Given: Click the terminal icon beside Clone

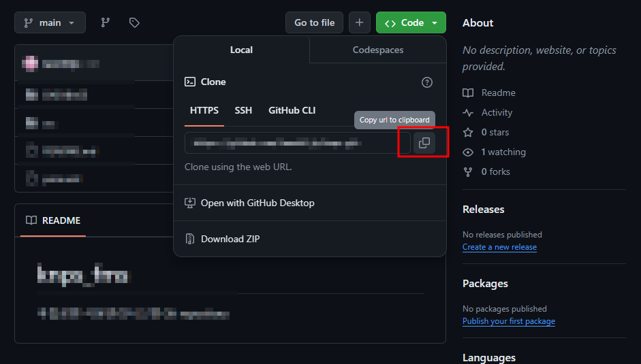Looking at the screenshot, I should pyautogui.click(x=189, y=82).
